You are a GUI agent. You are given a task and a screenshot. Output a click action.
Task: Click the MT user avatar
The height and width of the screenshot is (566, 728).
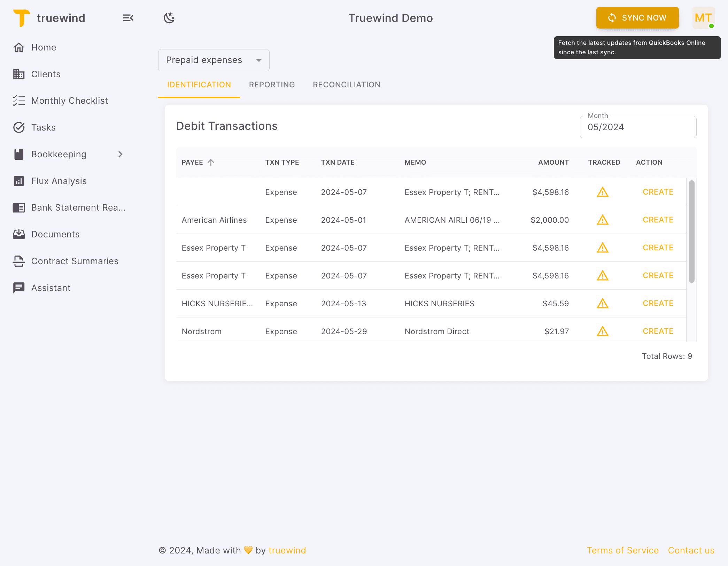(703, 18)
